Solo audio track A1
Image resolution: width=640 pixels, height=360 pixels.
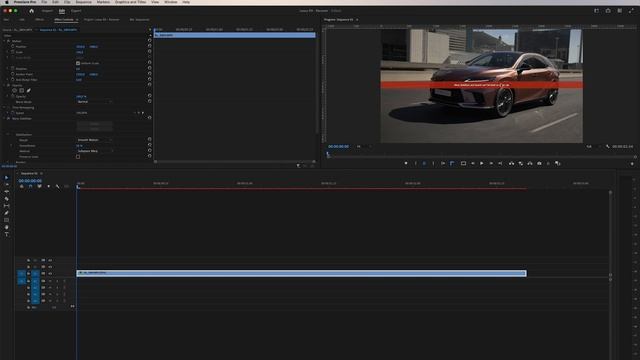coord(57,281)
